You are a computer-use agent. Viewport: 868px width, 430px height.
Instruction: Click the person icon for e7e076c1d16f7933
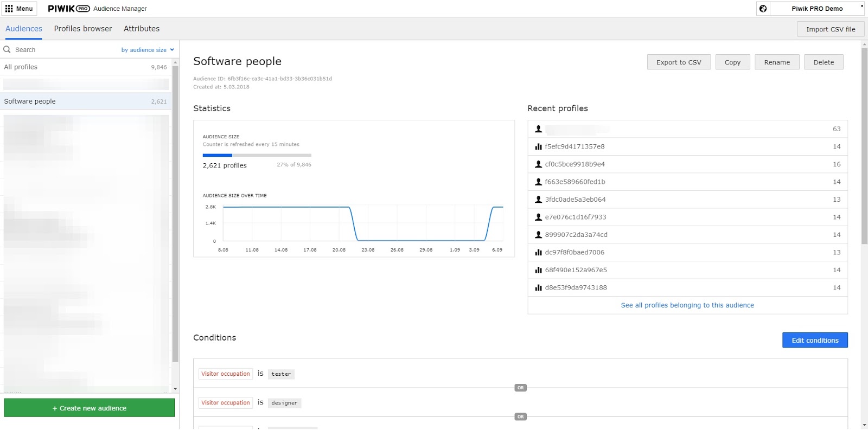[x=538, y=217]
